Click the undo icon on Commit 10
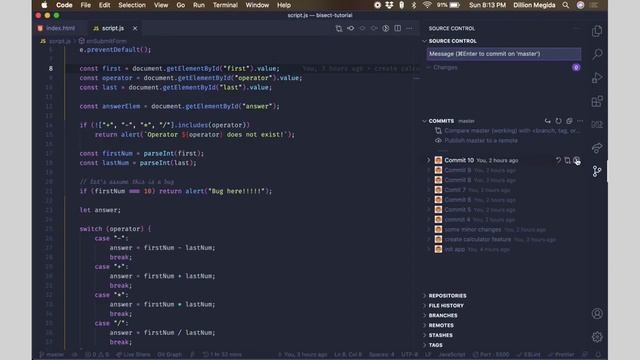Image resolution: width=640 pixels, height=360 pixels. [558, 160]
